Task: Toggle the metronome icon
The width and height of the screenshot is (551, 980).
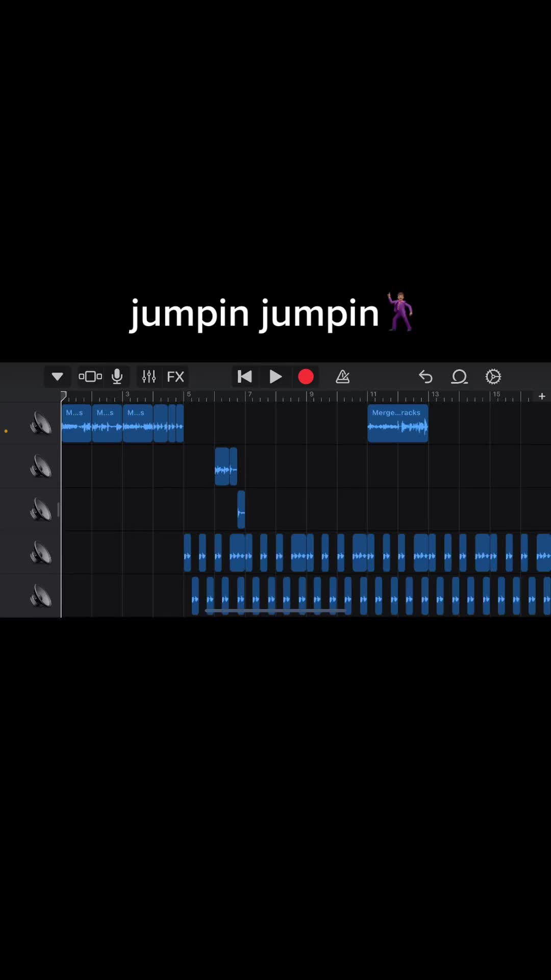Action: click(343, 377)
